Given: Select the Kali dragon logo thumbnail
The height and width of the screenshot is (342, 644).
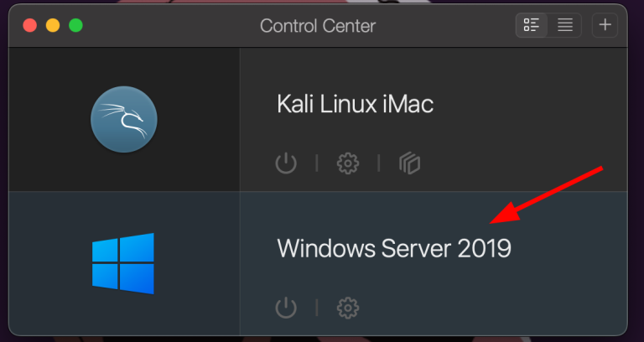Looking at the screenshot, I should (x=124, y=120).
